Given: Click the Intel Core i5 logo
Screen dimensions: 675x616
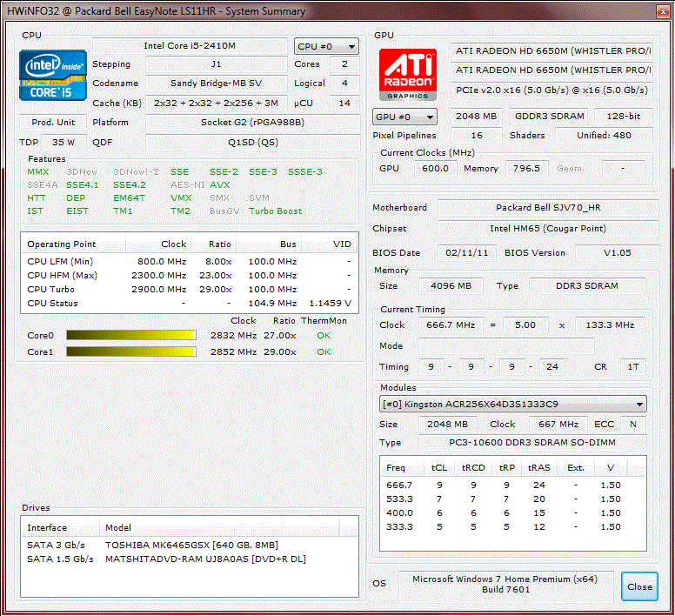Looking at the screenshot, I should click(x=53, y=76).
